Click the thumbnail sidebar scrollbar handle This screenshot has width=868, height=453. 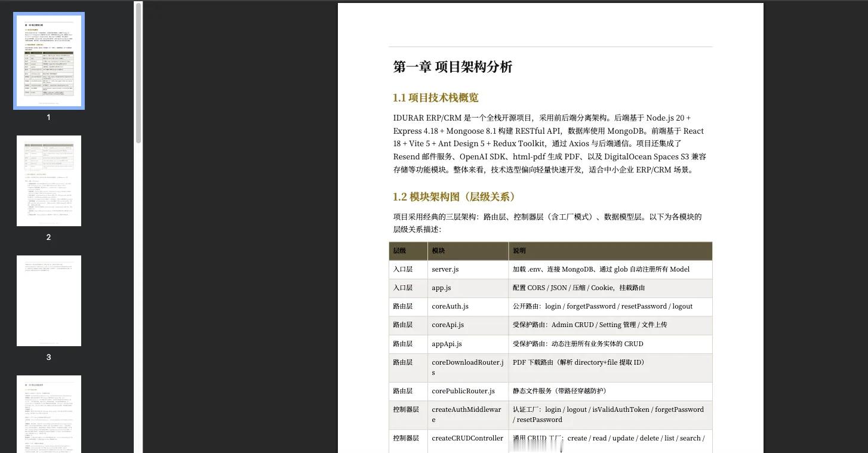pos(138,73)
